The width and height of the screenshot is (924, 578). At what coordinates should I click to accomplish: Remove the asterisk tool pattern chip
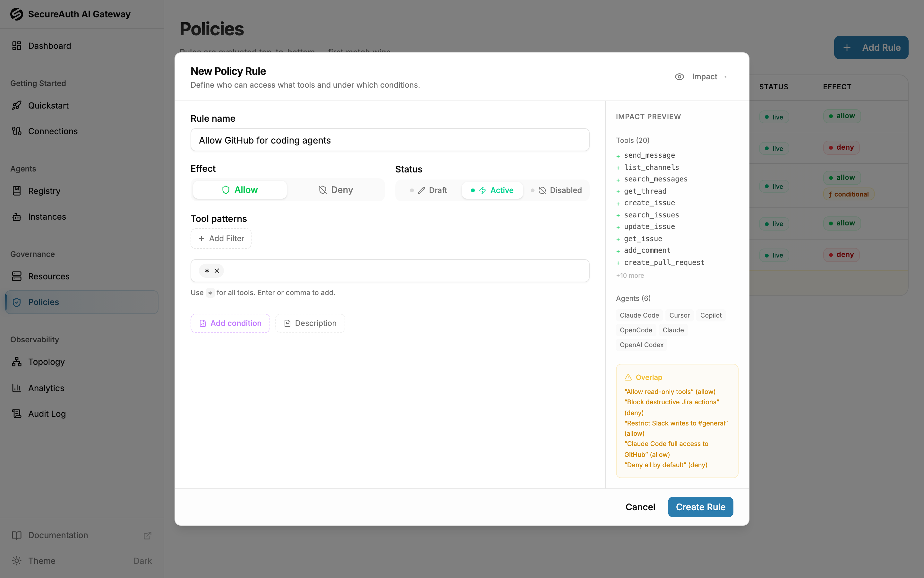click(217, 271)
